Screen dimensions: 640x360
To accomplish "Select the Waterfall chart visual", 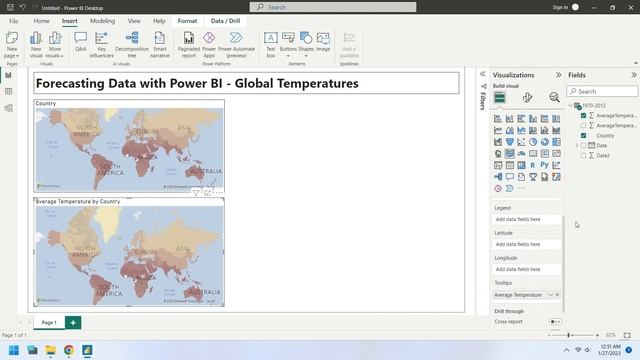I will (x=498, y=142).
